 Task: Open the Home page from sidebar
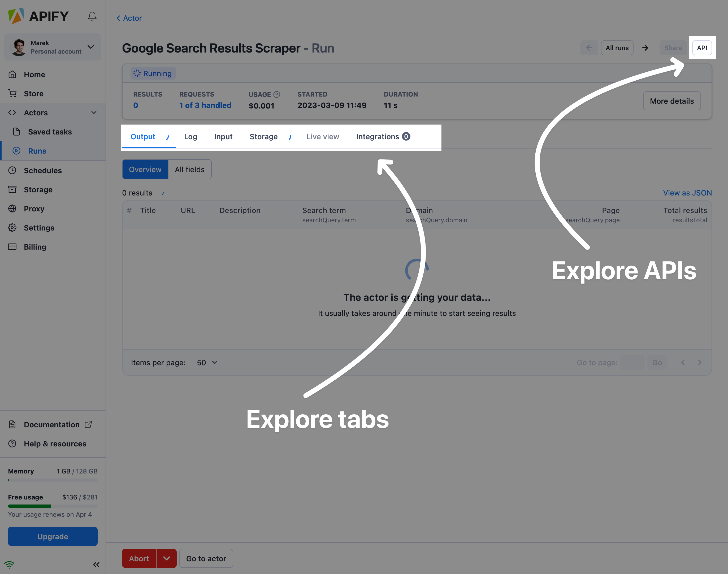34,75
